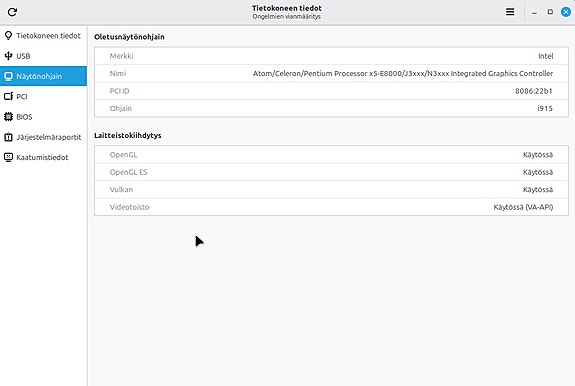575x386 pixels.
Task: Select the 8086:22b1 PCI ID value
Action: pyautogui.click(x=534, y=91)
